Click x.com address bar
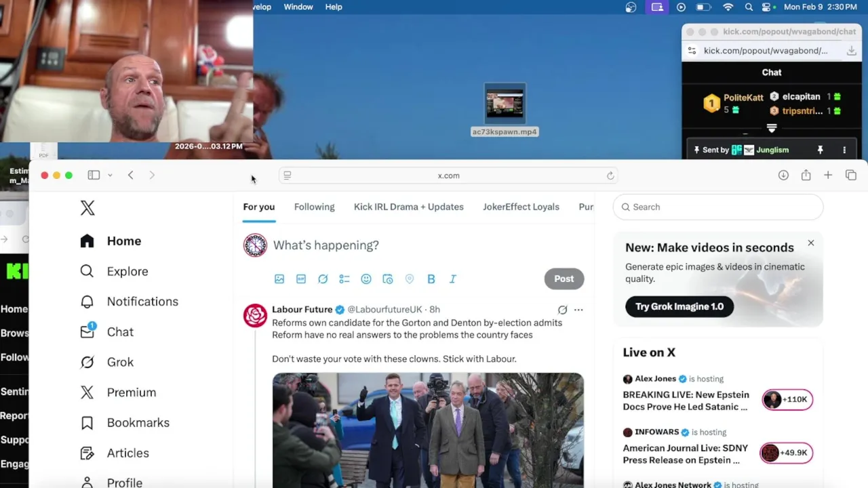Screen dimensions: 868x488 (x=449, y=176)
